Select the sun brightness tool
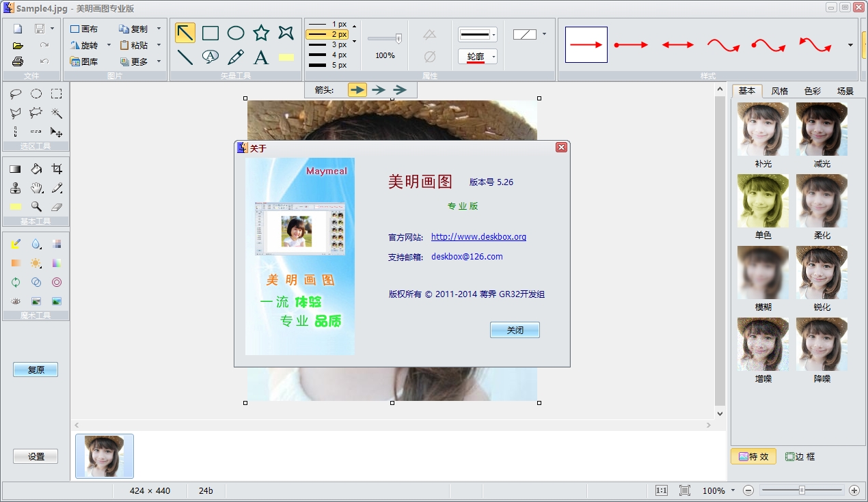The image size is (868, 502). (36, 263)
